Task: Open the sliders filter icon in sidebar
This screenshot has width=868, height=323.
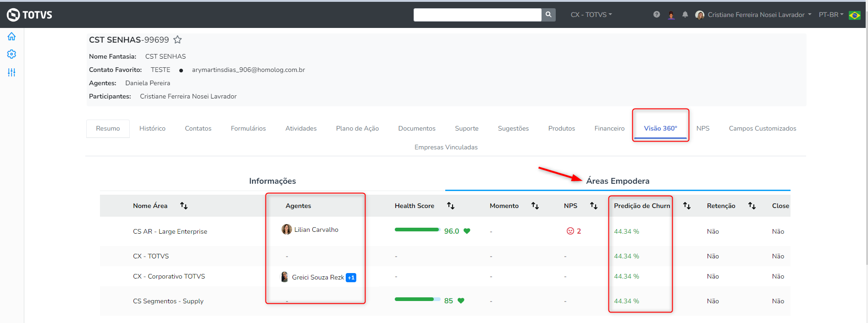Action: click(11, 72)
